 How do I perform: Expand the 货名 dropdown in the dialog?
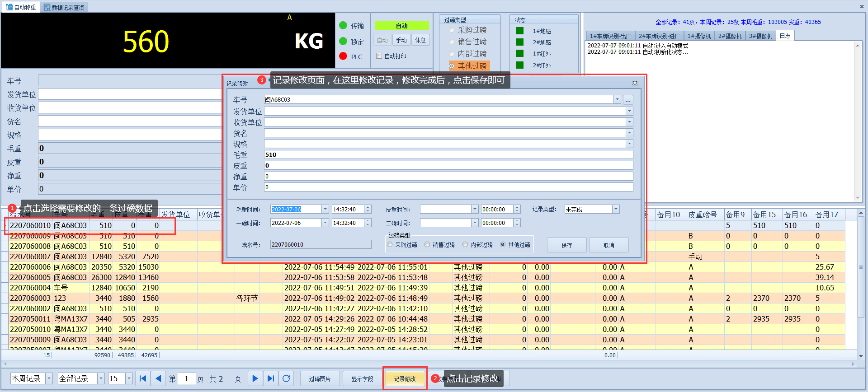629,132
